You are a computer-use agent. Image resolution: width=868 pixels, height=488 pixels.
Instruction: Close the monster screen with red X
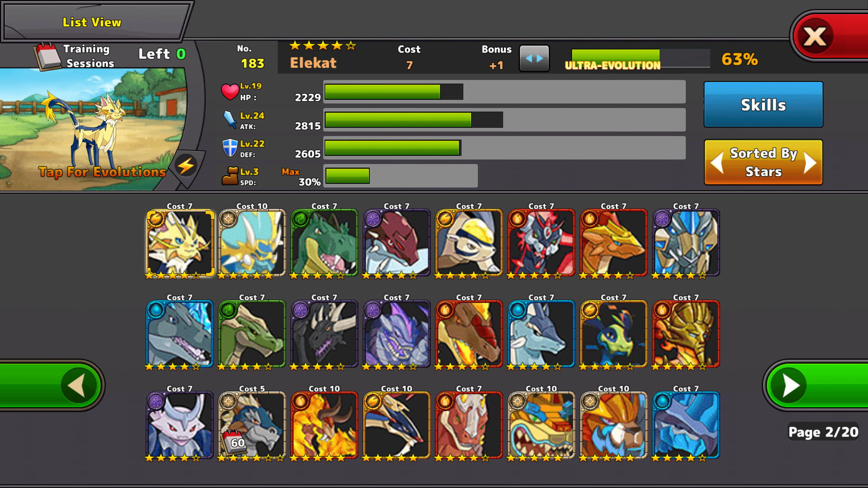(x=815, y=37)
